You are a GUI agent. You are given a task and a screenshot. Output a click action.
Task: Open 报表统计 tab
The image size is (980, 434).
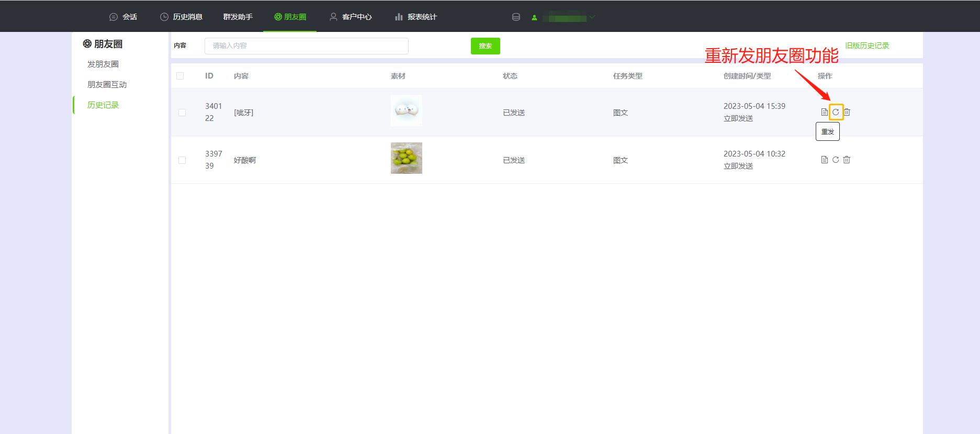416,17
